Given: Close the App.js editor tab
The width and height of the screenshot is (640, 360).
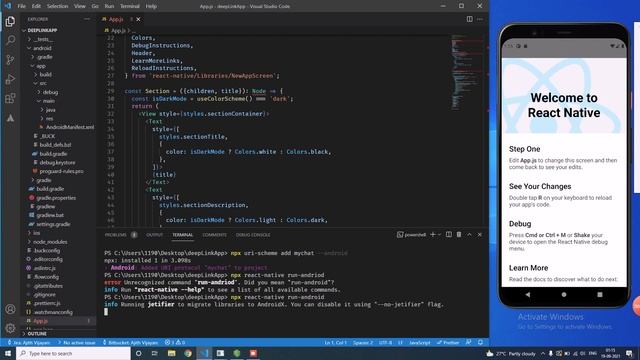Looking at the screenshot, I should click(138, 19).
